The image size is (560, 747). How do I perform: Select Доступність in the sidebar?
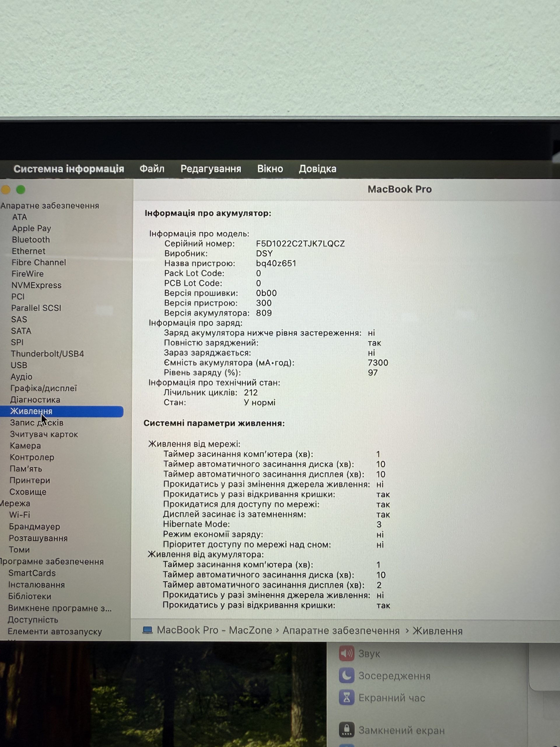pos(33,620)
